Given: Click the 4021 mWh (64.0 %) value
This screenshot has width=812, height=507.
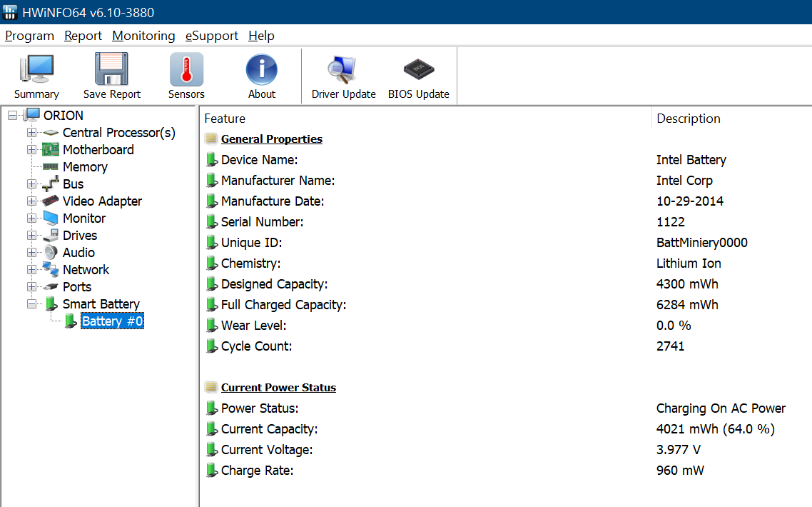Looking at the screenshot, I should tap(715, 429).
